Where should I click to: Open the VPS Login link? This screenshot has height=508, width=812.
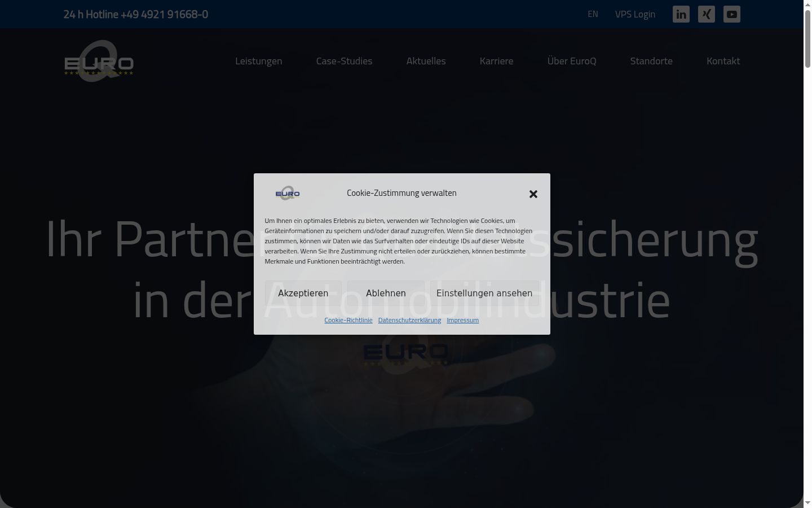635,14
